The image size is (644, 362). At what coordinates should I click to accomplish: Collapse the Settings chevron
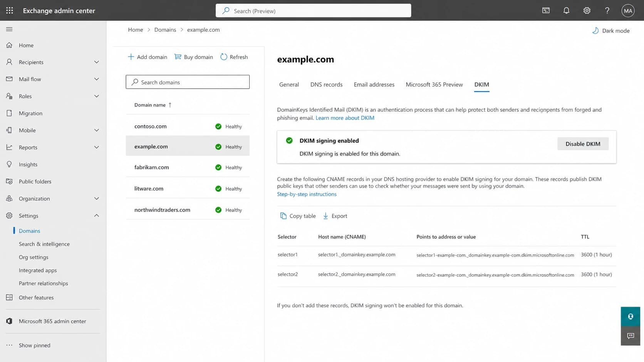click(x=96, y=215)
